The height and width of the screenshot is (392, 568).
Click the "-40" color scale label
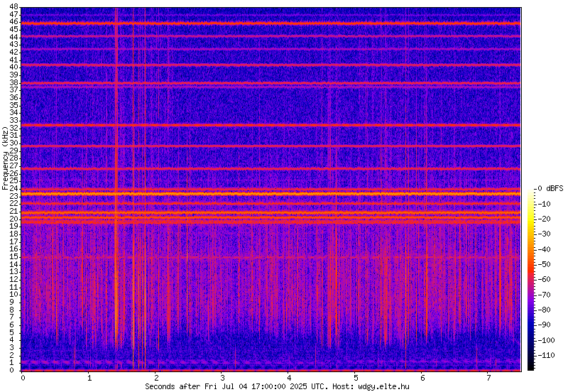pos(544,249)
